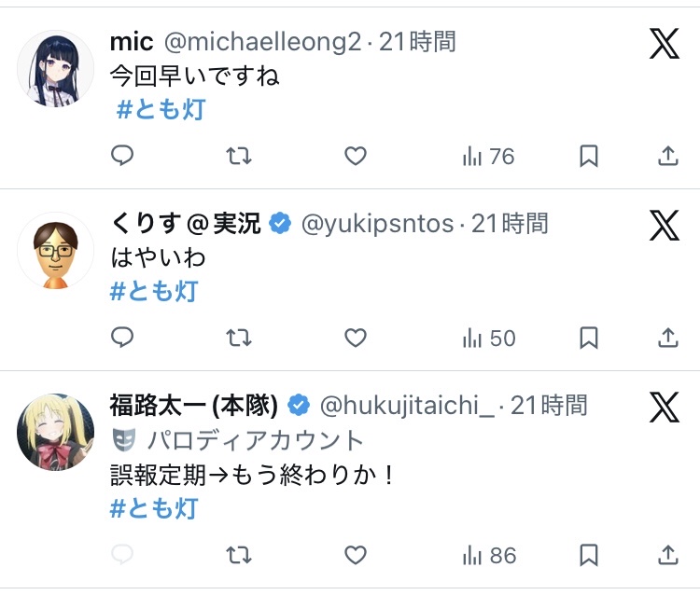Open @yukipsntos profile handle
Image resolution: width=700 pixels, height=595 pixels.
(376, 224)
